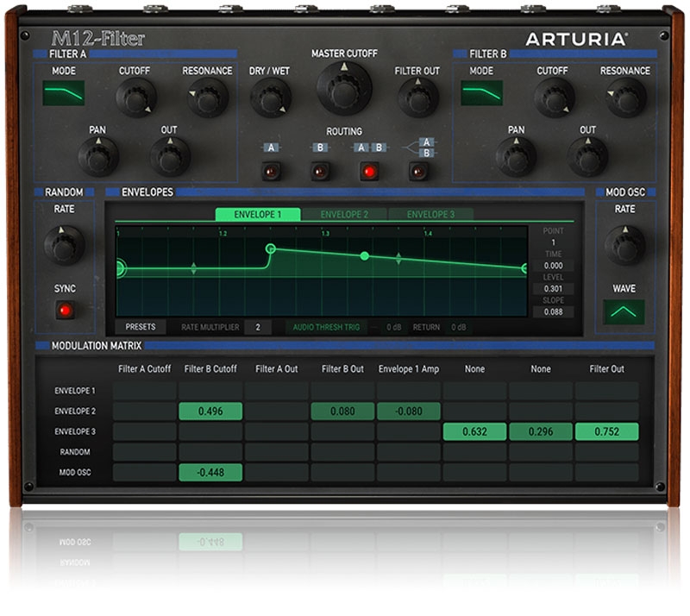Click the Filter B Pan knob
Viewport: 690px width, 616px height.
pyautogui.click(x=516, y=157)
